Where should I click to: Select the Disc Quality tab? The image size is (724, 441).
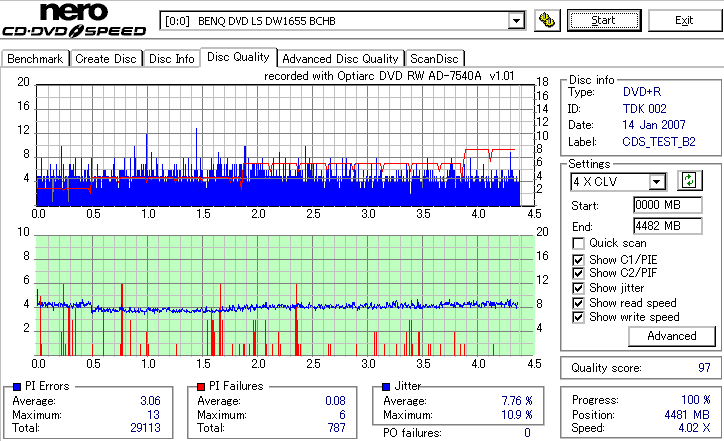238,57
